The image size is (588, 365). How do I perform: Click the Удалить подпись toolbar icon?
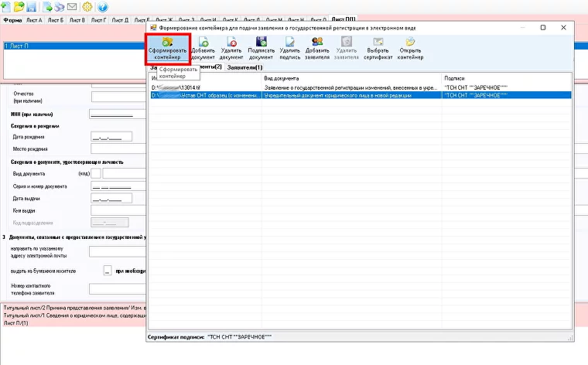point(290,49)
